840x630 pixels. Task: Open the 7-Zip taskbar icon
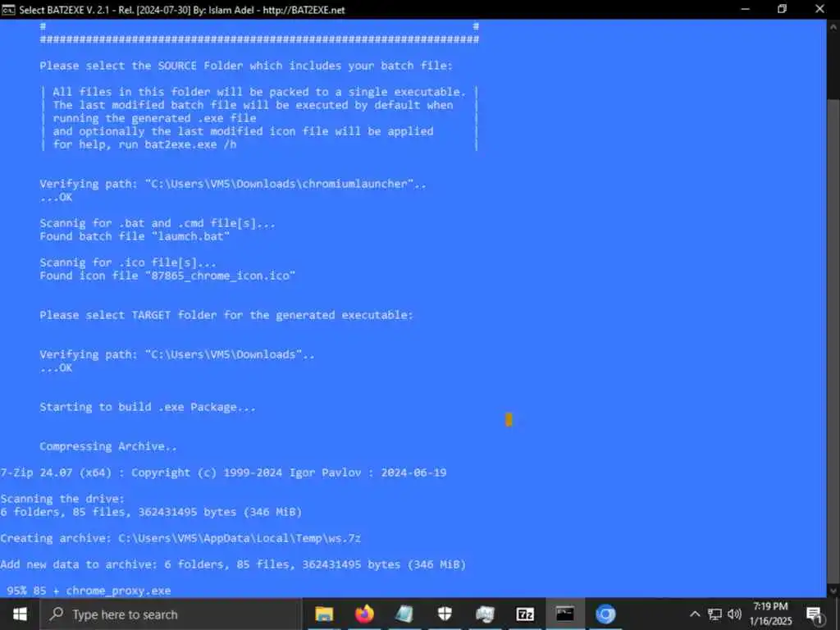point(525,614)
